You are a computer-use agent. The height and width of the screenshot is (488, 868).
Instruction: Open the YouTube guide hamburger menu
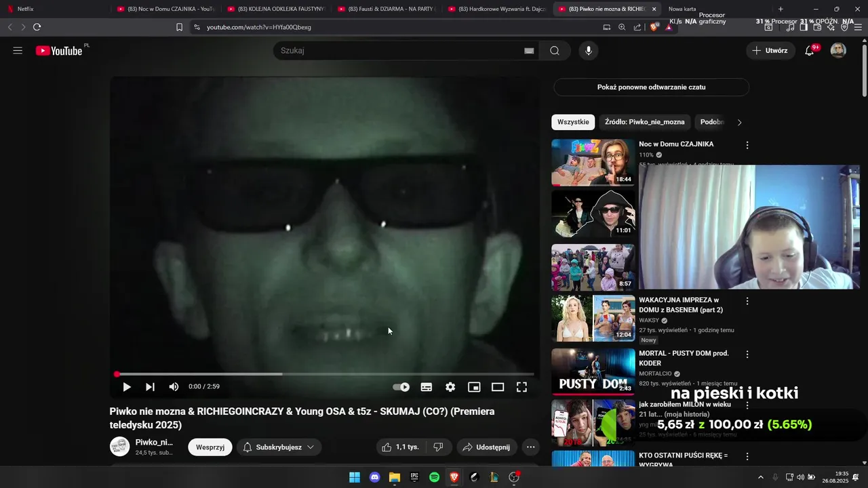[x=18, y=51]
